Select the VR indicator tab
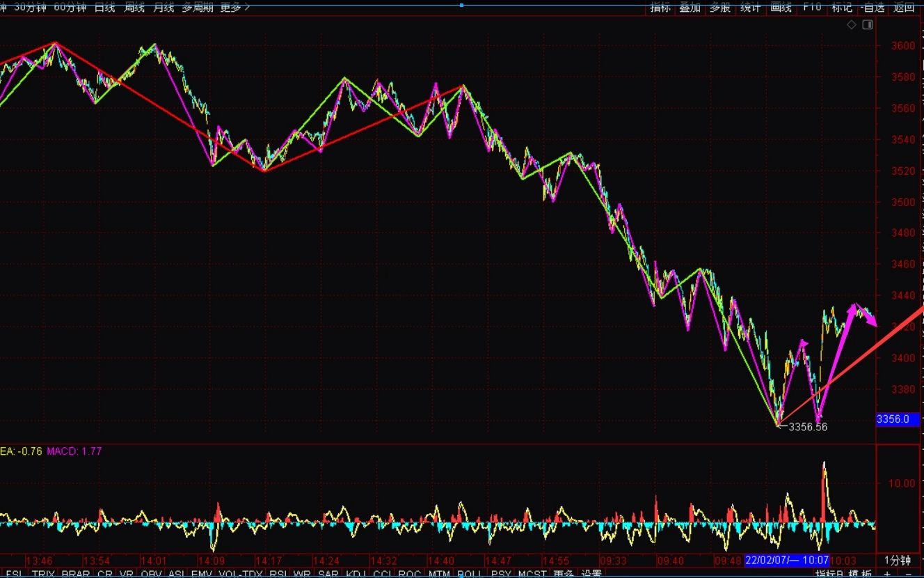 (126, 574)
